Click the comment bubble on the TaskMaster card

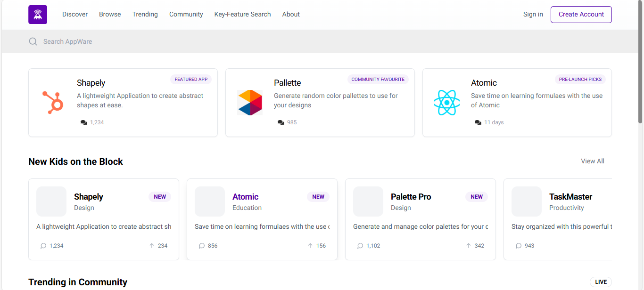tap(518, 245)
